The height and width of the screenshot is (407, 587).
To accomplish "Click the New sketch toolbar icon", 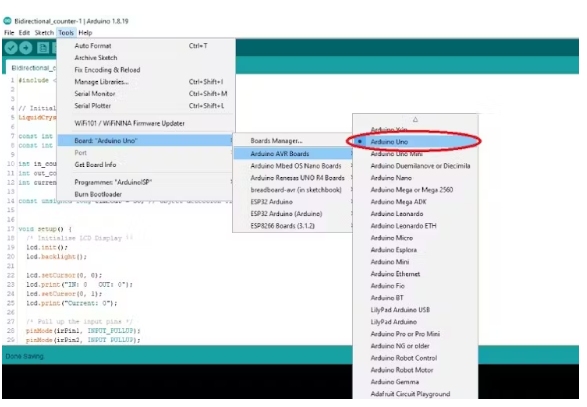I will (x=43, y=48).
